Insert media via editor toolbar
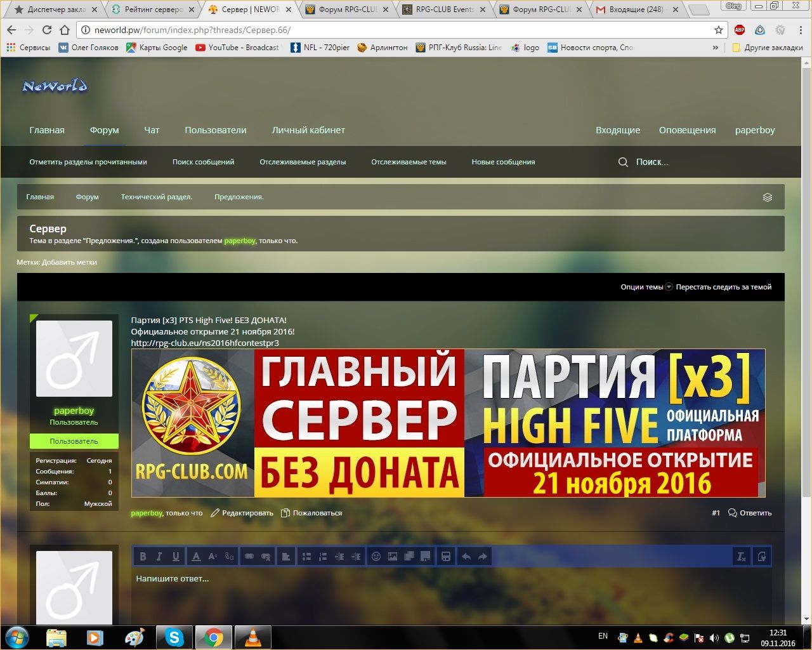The image size is (812, 650). (x=409, y=557)
